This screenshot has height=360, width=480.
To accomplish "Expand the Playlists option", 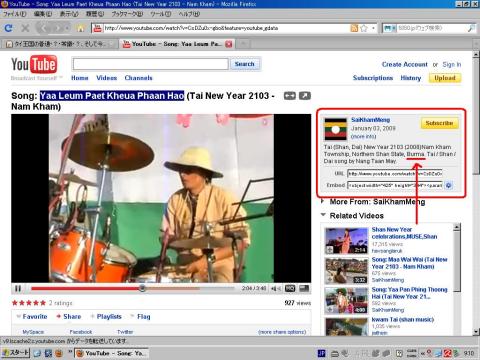I will (106, 317).
